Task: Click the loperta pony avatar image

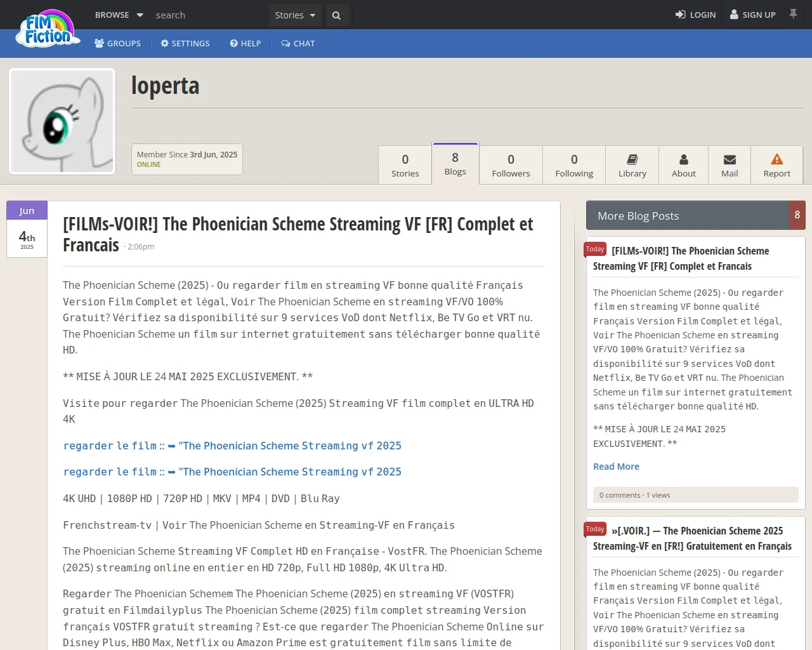Action: point(62,121)
